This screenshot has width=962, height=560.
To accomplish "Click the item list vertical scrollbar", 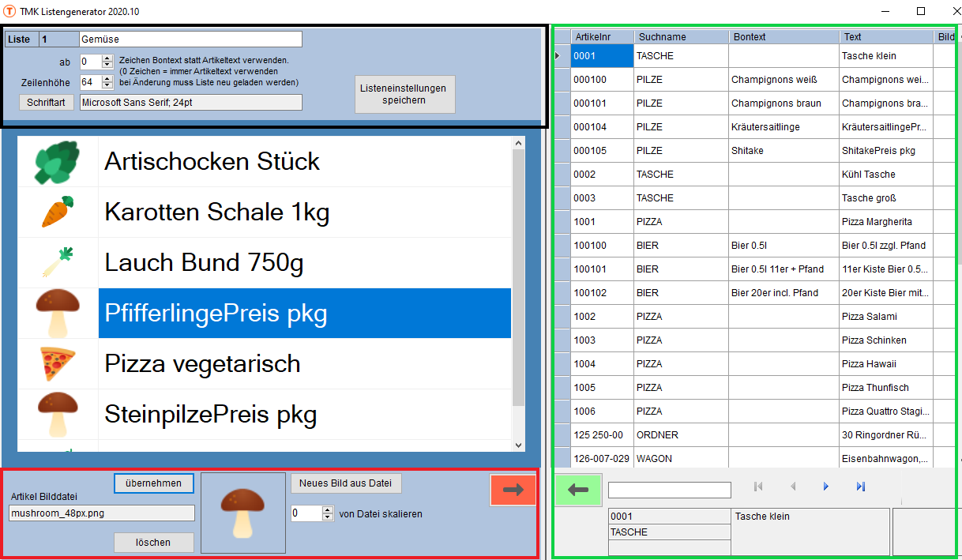I will click(518, 276).
